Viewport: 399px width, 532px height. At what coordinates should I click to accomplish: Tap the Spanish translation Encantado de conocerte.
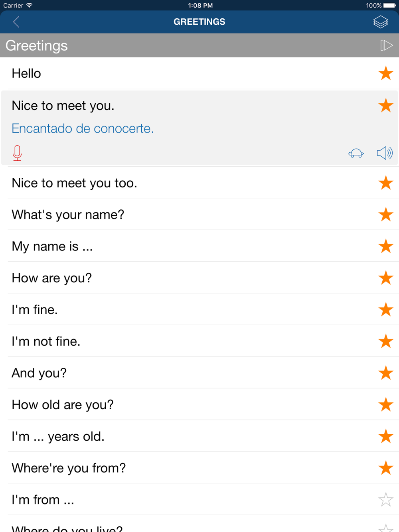(83, 128)
